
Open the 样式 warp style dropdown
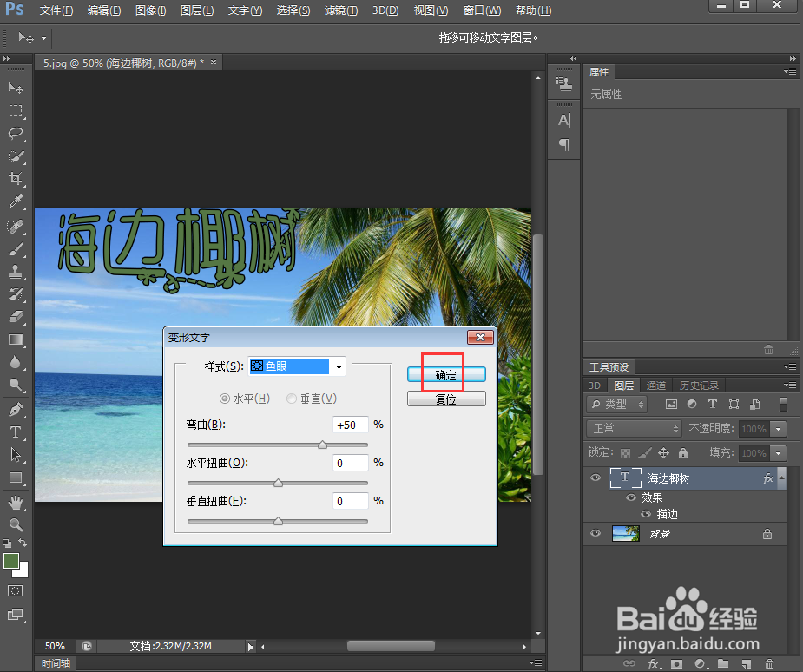[x=338, y=366]
